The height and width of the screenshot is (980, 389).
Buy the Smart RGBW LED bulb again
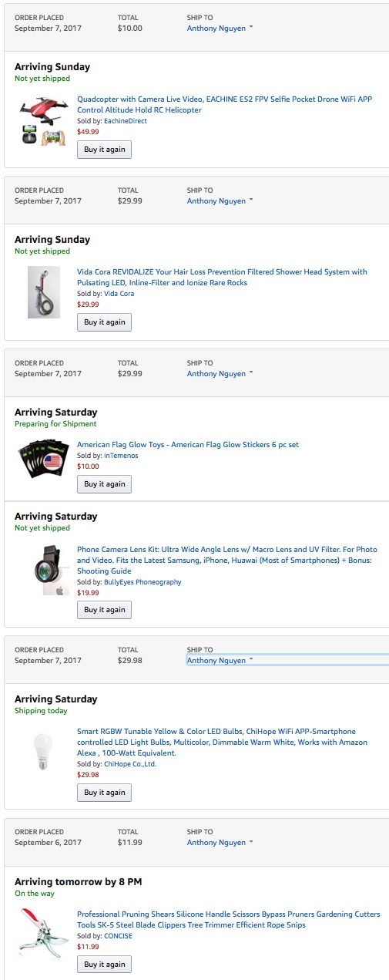point(104,793)
